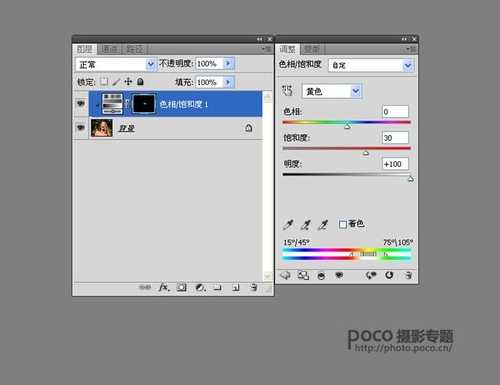The height and width of the screenshot is (385, 500).
Task: Create a new layer icon
Action: pyautogui.click(x=236, y=287)
